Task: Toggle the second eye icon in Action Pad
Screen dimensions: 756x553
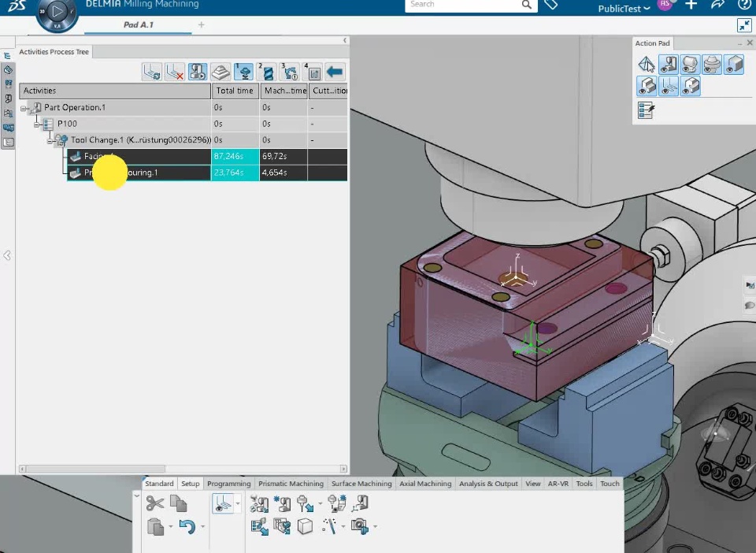Action: tap(690, 64)
